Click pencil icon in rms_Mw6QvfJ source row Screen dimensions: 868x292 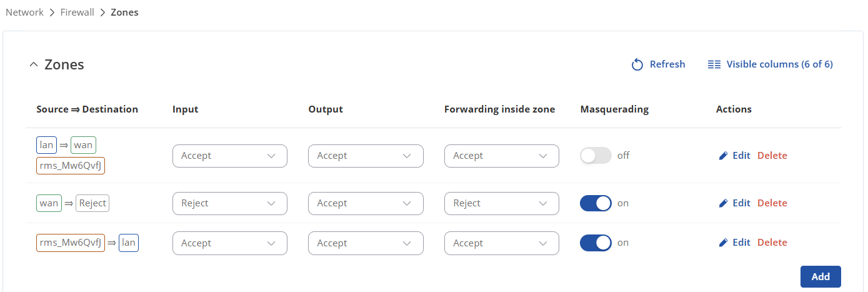724,243
